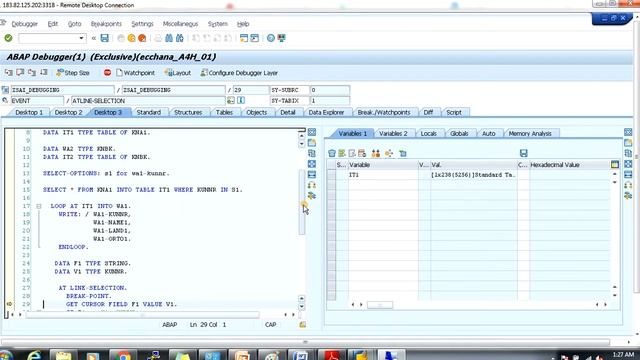Switch to the Variables 2 tab
640x360 pixels.
(x=393, y=133)
